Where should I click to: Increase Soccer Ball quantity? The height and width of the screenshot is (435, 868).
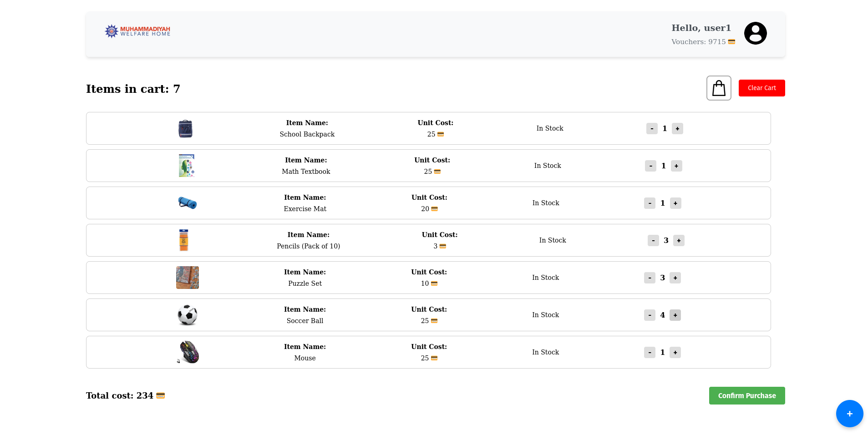coord(675,315)
